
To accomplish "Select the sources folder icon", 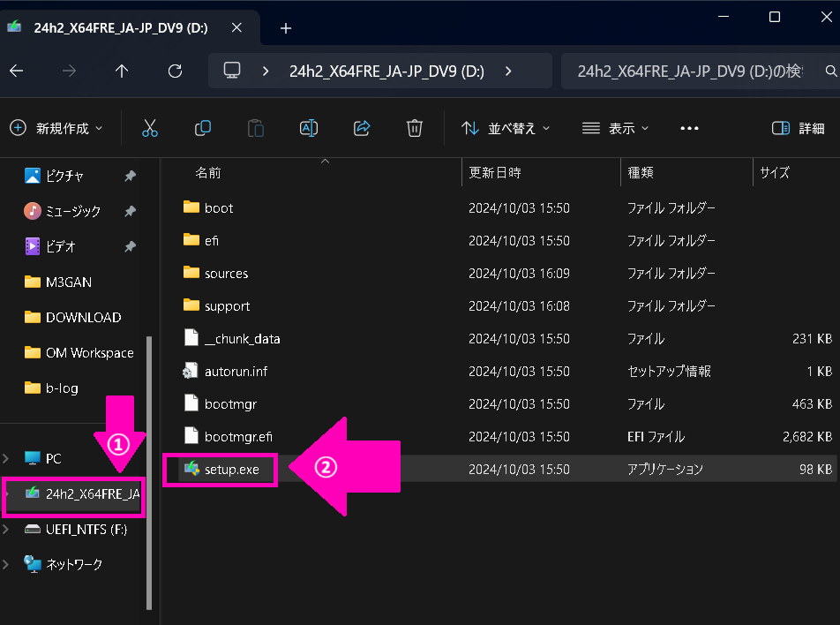I will tap(191, 272).
